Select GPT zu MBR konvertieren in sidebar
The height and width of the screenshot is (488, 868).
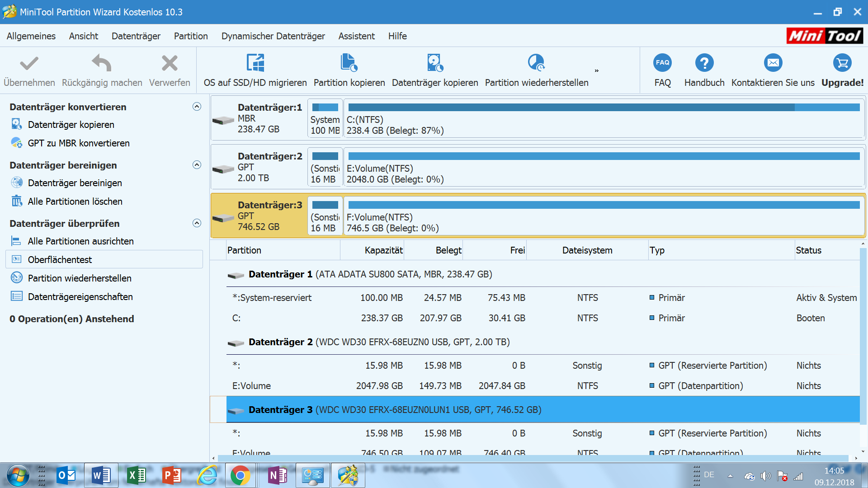coord(79,143)
